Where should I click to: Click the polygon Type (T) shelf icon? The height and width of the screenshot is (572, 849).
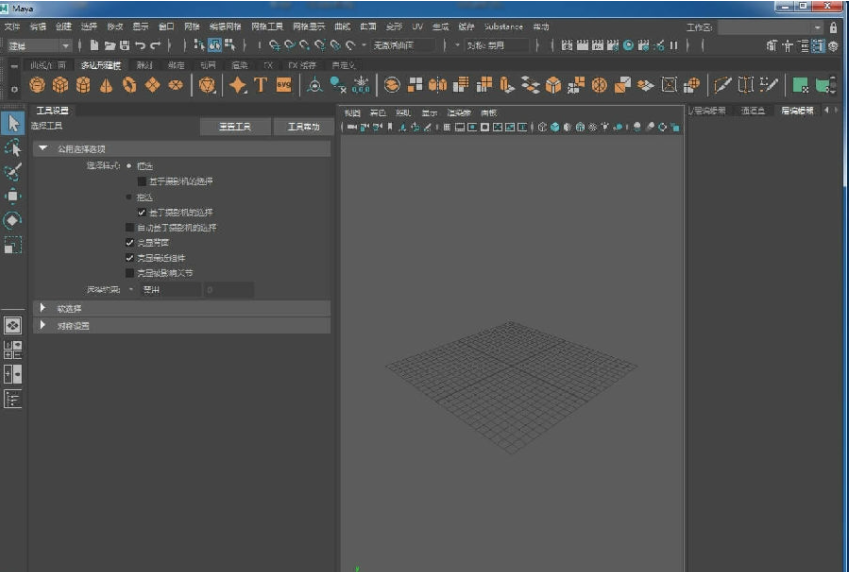pyautogui.click(x=260, y=85)
